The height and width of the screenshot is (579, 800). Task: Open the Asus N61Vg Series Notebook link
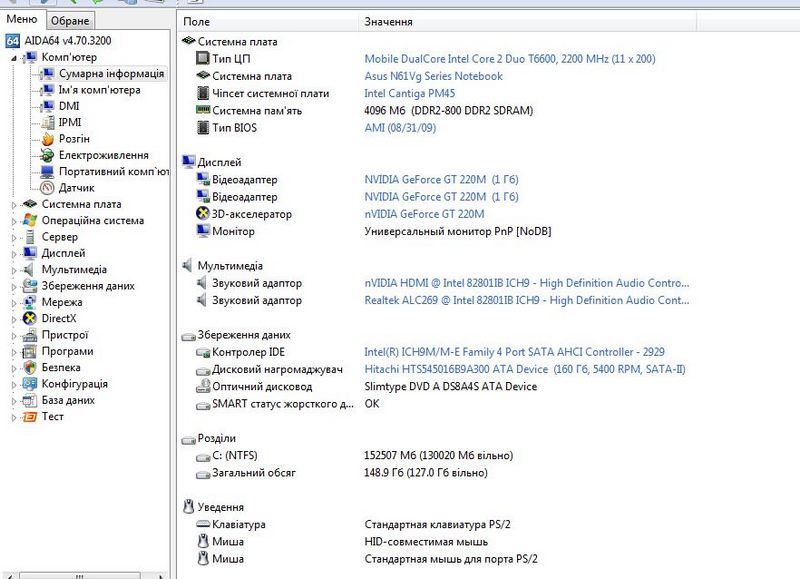(433, 76)
